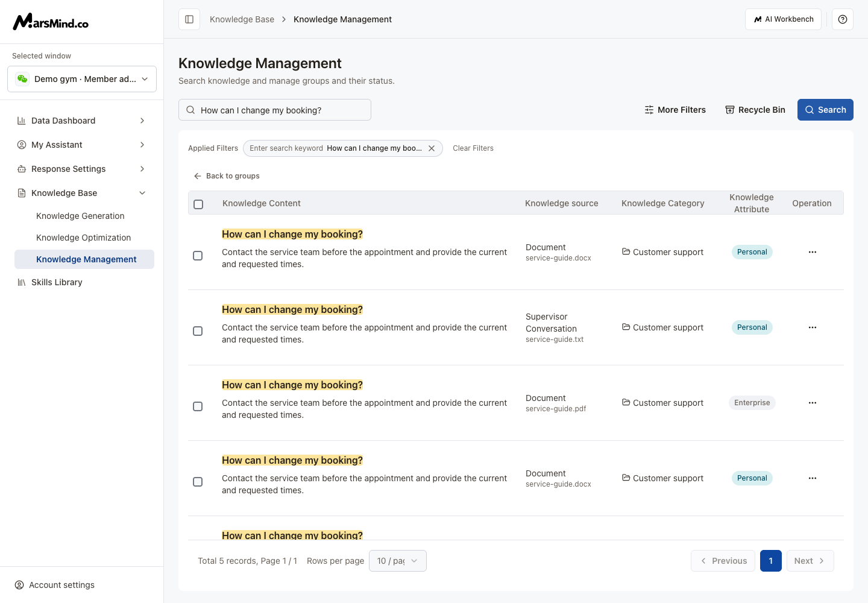Open the AI Workbench button
This screenshot has height=603, width=868.
point(784,19)
